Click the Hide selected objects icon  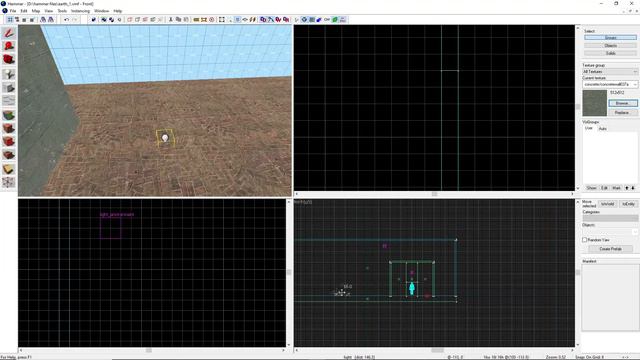click(x=130, y=20)
